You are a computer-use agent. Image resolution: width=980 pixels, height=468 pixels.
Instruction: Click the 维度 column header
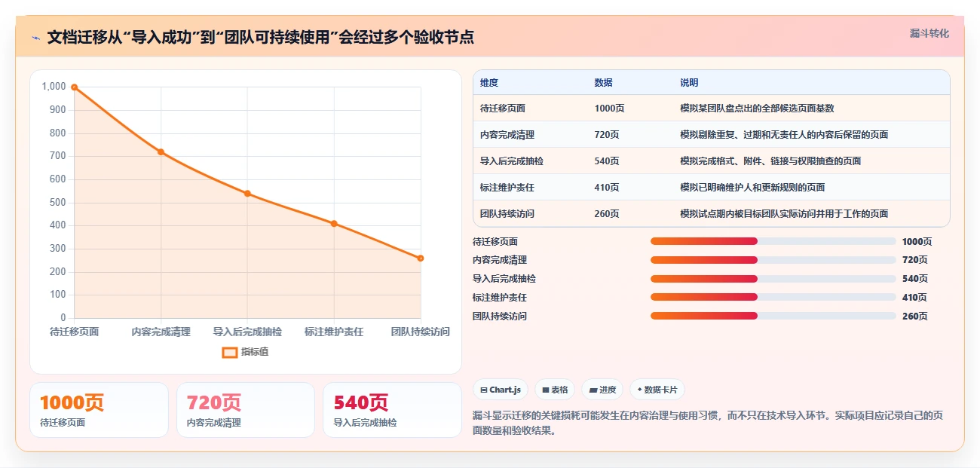pos(488,83)
